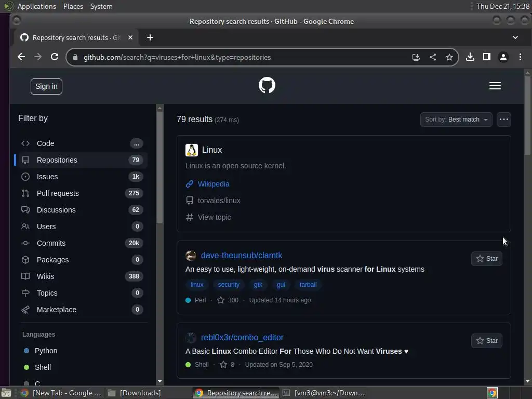Toggle Chrome side panel icon
Viewport: 532px width, 399px height.
tap(486, 57)
